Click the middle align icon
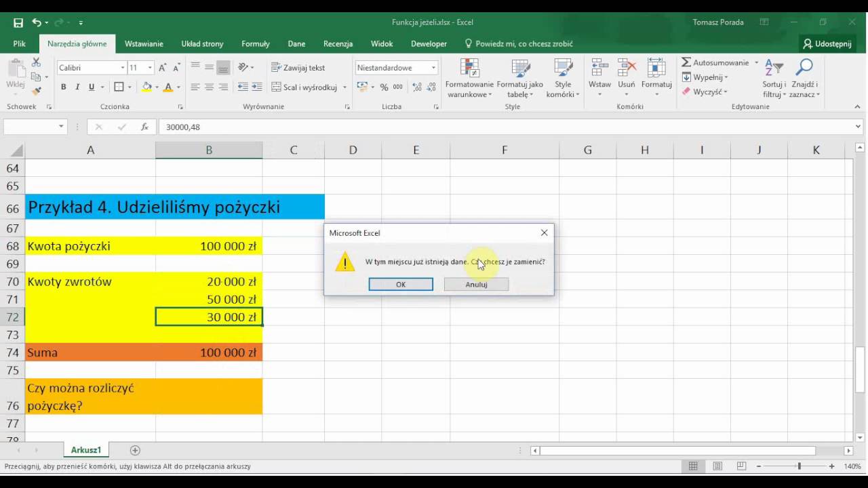 209,67
